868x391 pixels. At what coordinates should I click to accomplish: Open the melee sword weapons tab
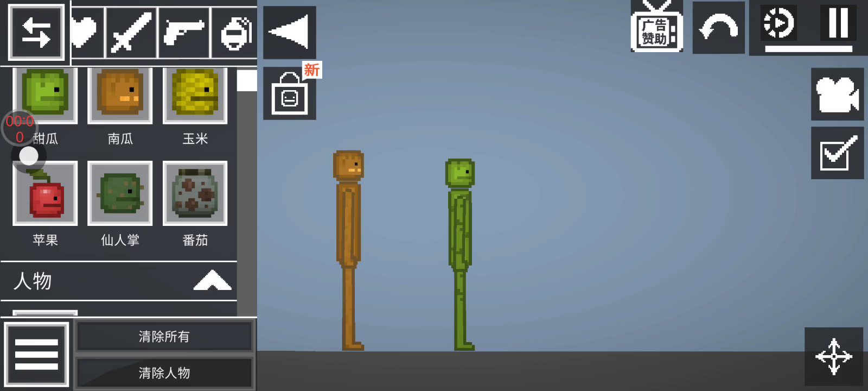coord(131,33)
